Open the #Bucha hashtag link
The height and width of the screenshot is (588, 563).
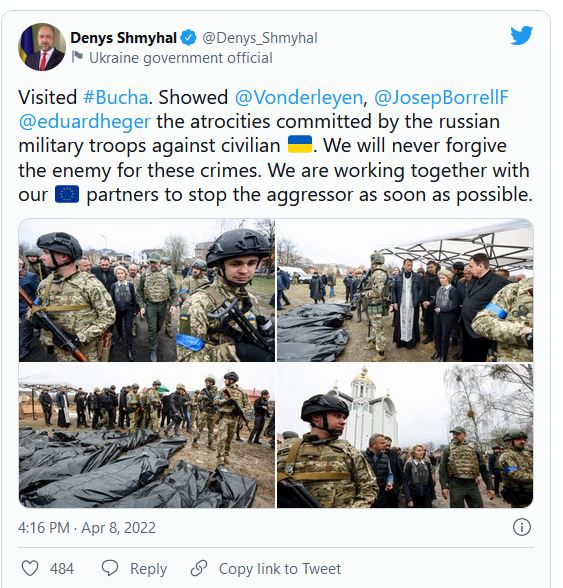(x=116, y=98)
